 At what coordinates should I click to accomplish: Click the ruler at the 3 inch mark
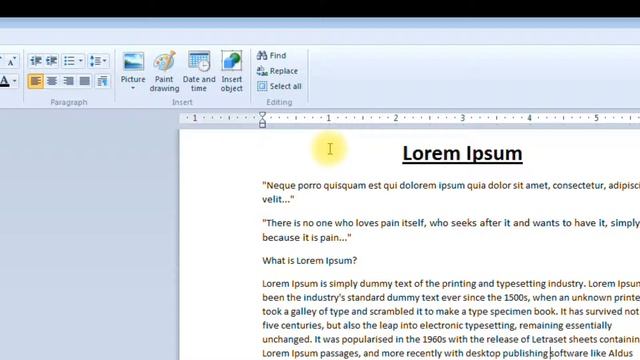tap(462, 118)
